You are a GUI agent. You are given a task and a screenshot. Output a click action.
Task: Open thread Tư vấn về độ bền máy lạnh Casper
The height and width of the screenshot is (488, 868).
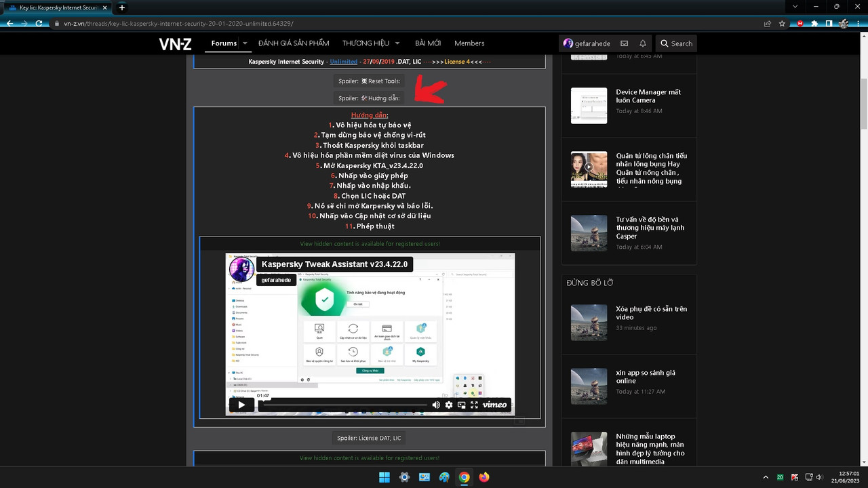point(650,228)
